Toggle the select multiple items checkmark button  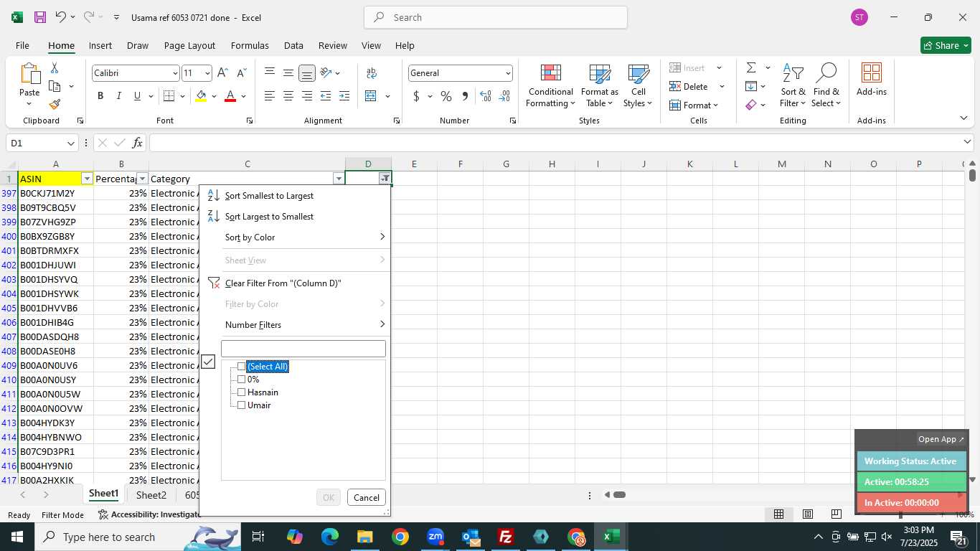(208, 362)
